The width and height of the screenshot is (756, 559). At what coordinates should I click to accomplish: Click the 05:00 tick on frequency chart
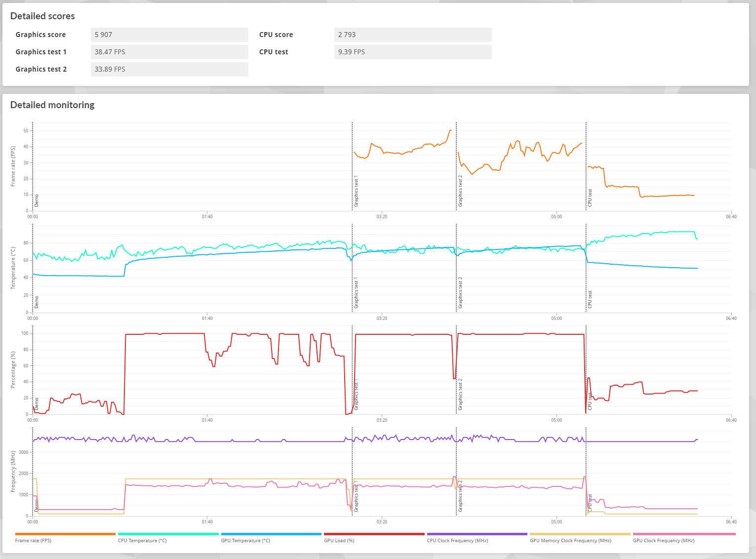[x=557, y=522]
